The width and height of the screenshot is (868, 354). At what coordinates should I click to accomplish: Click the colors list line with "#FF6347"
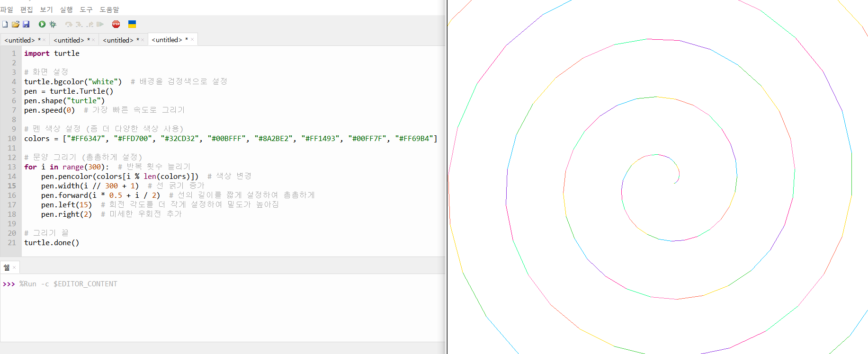tap(231, 139)
